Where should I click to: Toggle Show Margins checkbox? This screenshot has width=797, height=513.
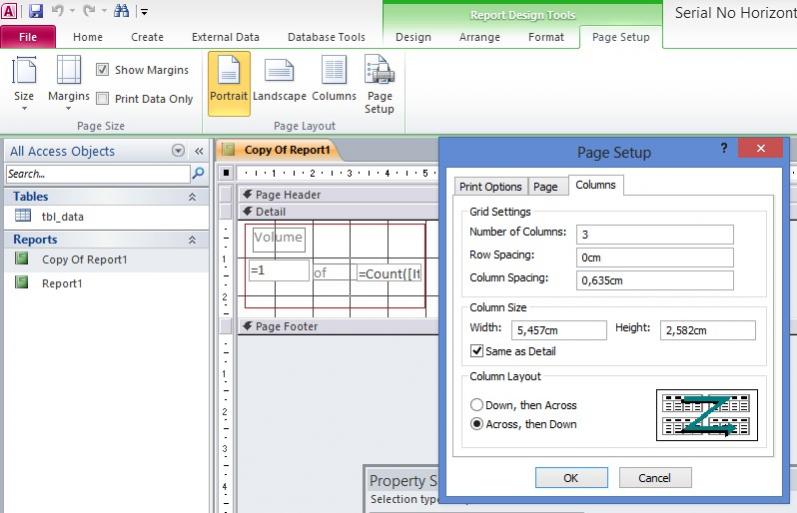[102, 70]
